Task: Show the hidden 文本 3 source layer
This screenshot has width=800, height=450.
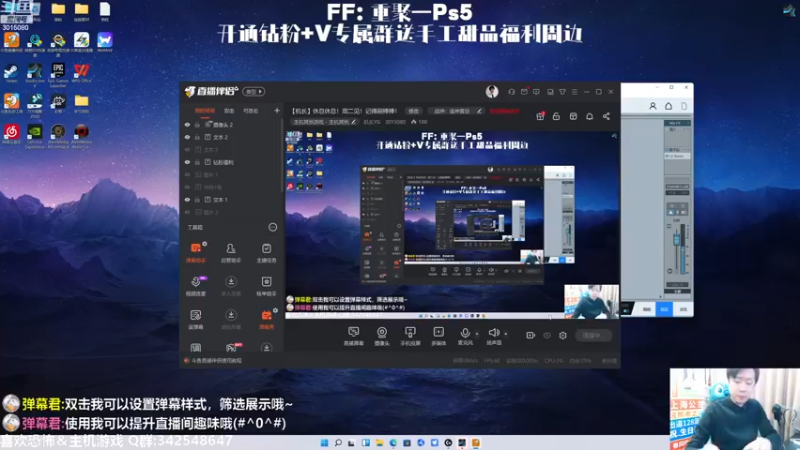Action: (187, 150)
